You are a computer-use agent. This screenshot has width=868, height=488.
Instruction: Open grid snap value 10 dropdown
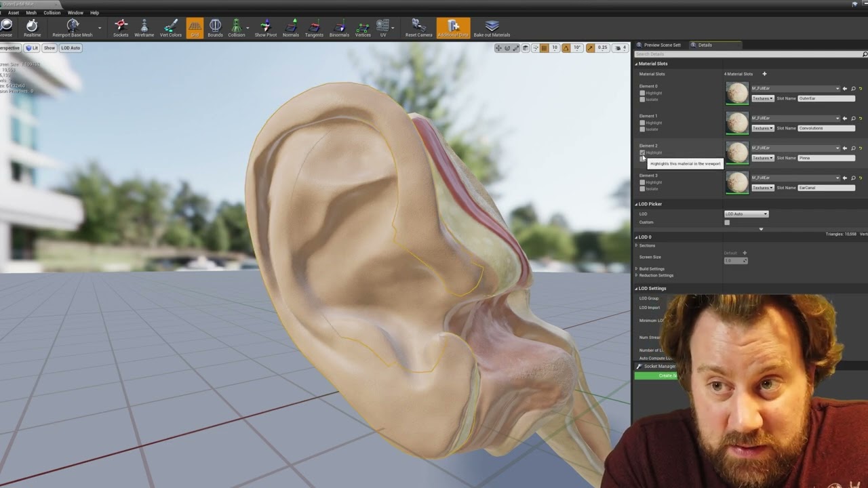(x=555, y=48)
